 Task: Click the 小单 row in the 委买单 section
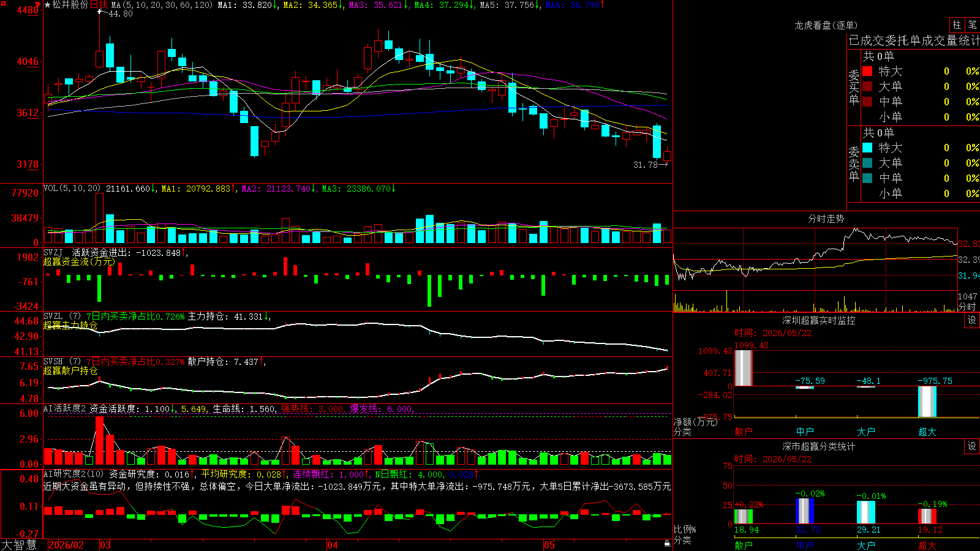point(921,117)
